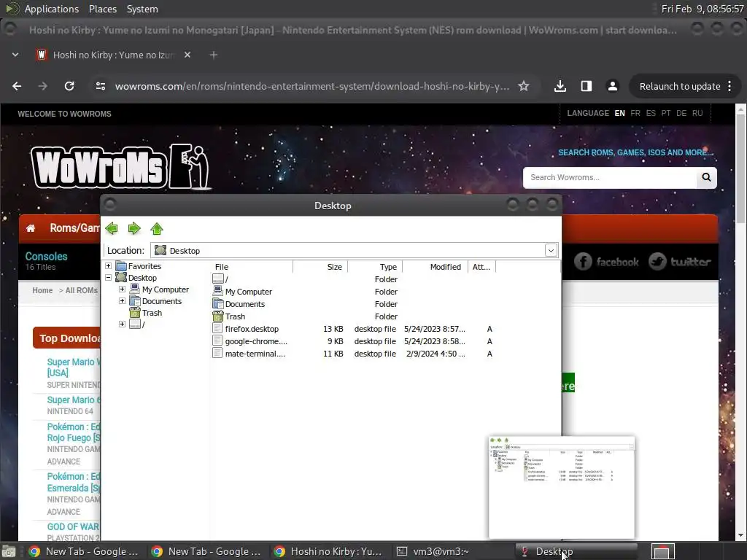Image resolution: width=747 pixels, height=560 pixels.
Task: Click the show desktop icon in taskbar
Action: pos(9,551)
